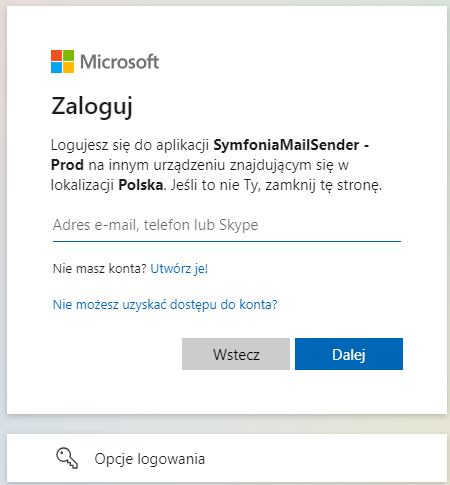
Task: Open Nie możesz uzyskać dostępu do konta? link
Action: tap(165, 304)
